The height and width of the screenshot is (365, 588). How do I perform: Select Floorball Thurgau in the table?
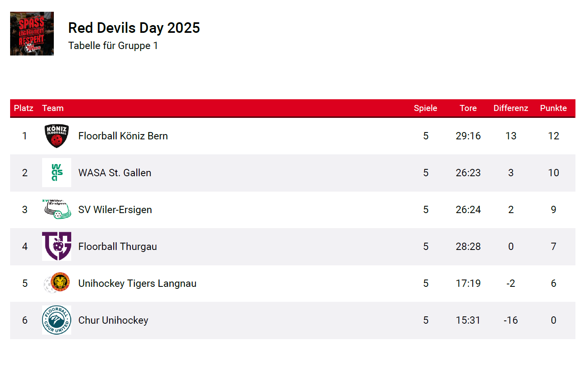pyautogui.click(x=117, y=247)
